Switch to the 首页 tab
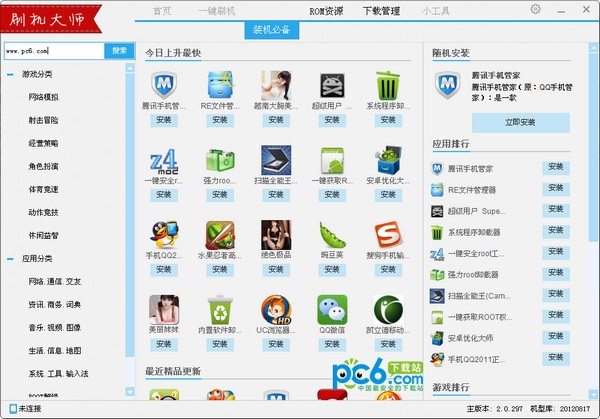Image resolution: width=600 pixels, height=419 pixels. pyautogui.click(x=162, y=11)
